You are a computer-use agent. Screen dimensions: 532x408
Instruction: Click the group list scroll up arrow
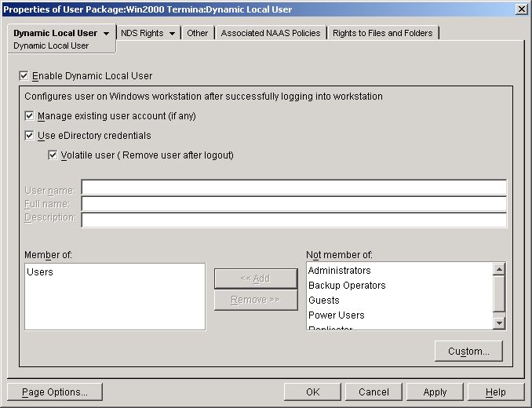[x=499, y=270]
